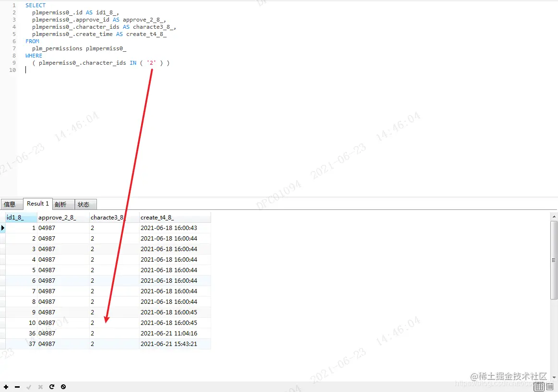Image resolution: width=558 pixels, height=392 pixels.
Task: Select row header of row with id 4
Action: pos(2,259)
